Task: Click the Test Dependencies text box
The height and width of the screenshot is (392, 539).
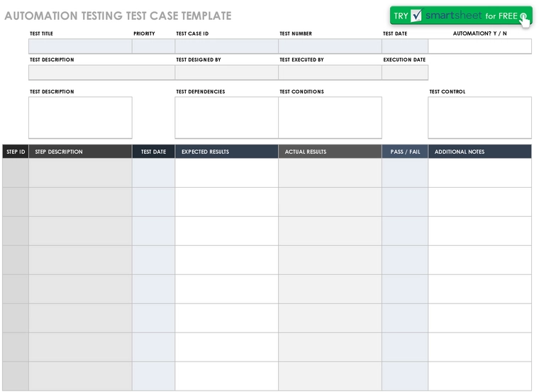Action: tap(227, 118)
